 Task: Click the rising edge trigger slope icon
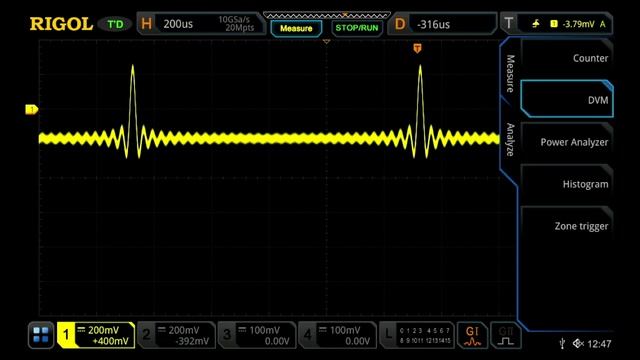pyautogui.click(x=536, y=24)
